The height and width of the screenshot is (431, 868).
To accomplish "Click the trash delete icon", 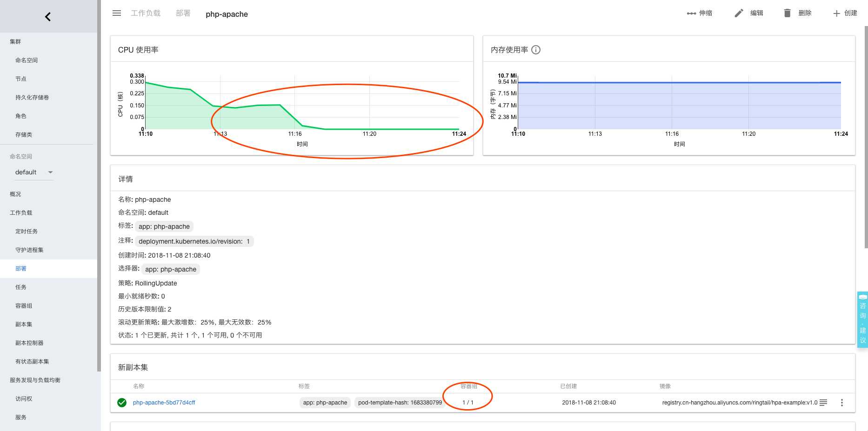I will click(787, 13).
